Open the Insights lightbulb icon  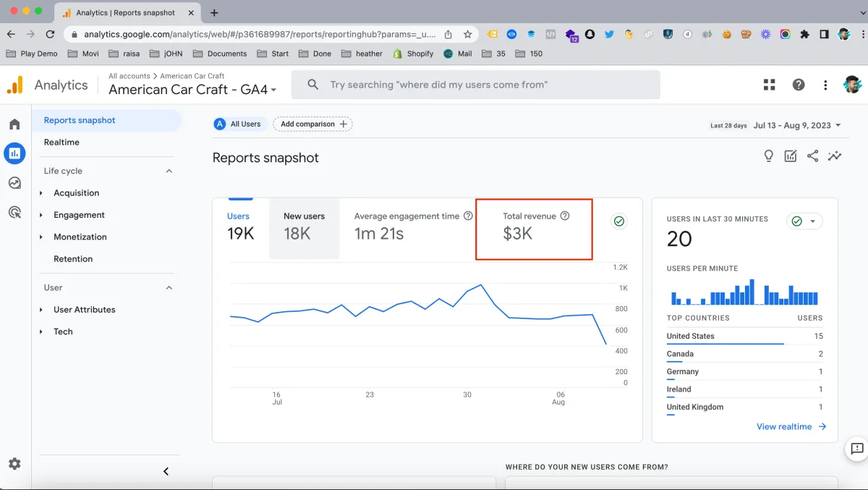(x=769, y=156)
